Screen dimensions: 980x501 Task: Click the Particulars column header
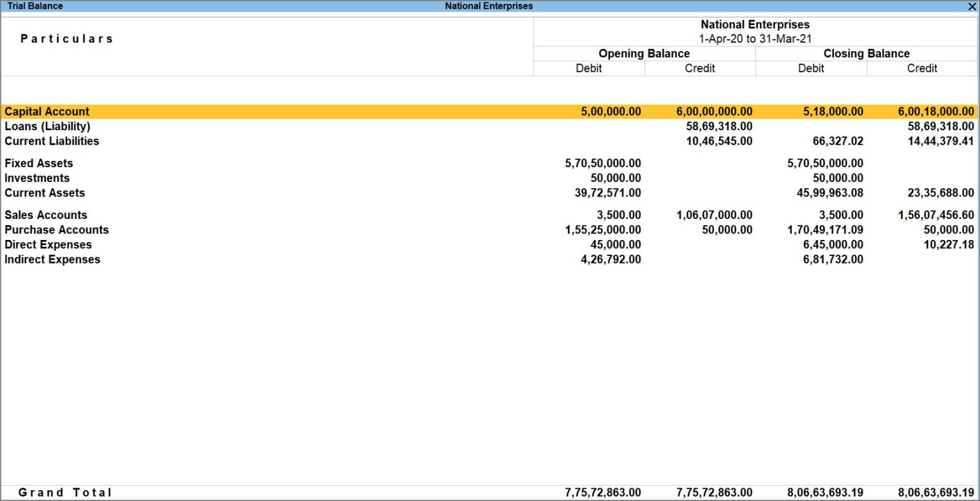(66, 38)
